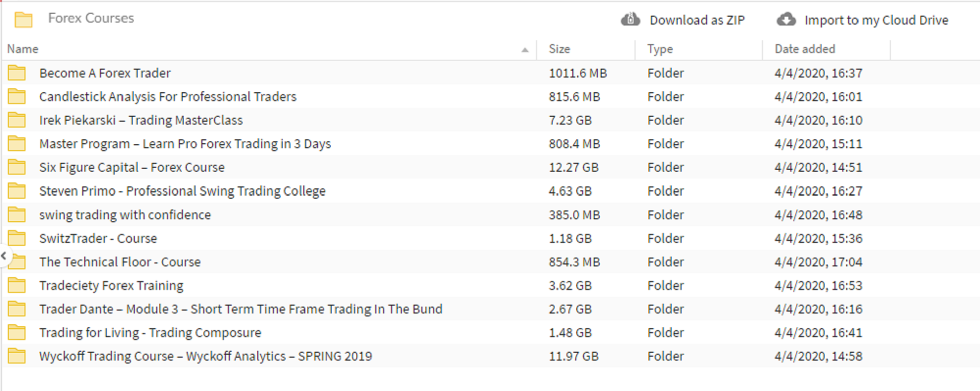
Task: Click the folder icon next to Wyckoff Trading Course
Action: (x=17, y=356)
